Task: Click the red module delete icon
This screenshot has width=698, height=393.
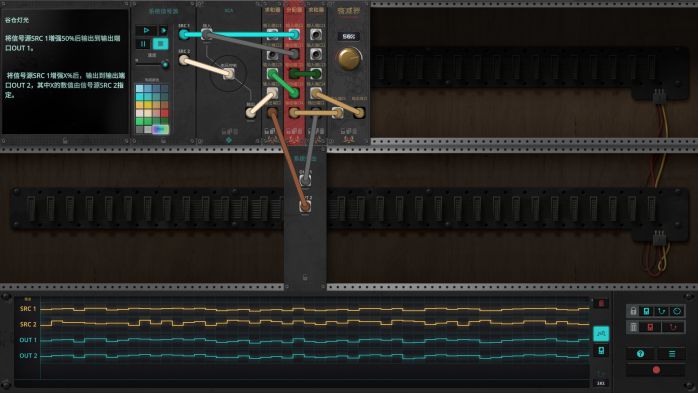Action: coord(650,327)
